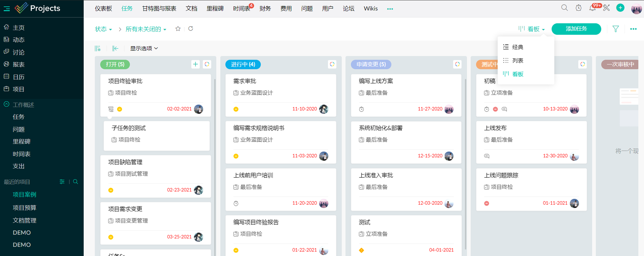
Task: Switch to the 甘特图与报表 tab
Action: 159,9
